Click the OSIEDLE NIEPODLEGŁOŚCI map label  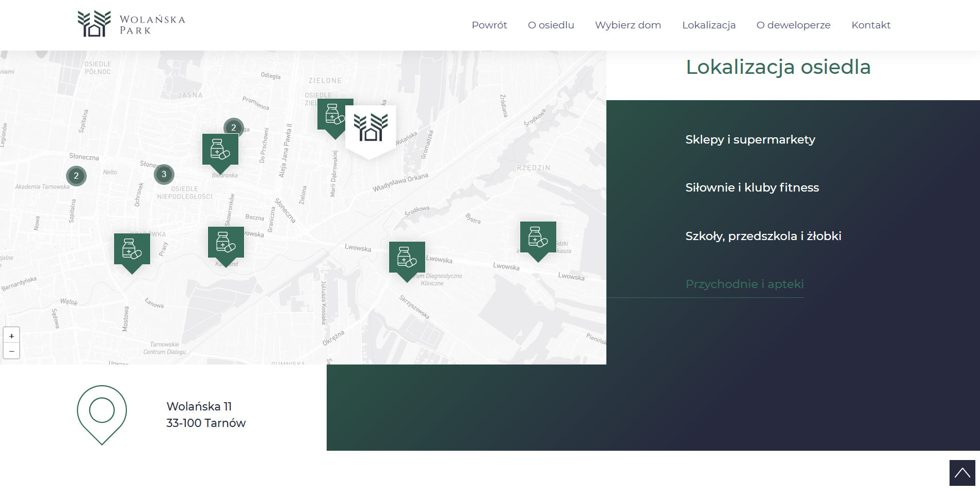click(x=185, y=193)
